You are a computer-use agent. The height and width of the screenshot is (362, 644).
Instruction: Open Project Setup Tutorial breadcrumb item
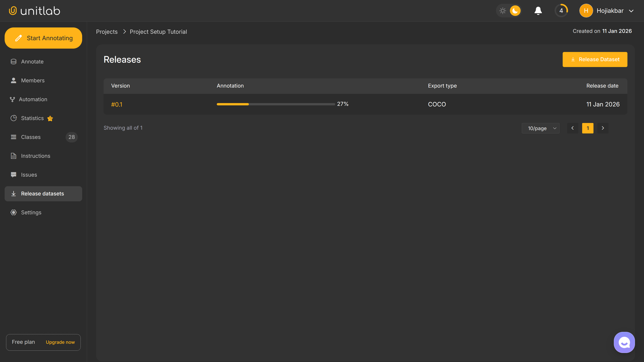click(x=158, y=32)
